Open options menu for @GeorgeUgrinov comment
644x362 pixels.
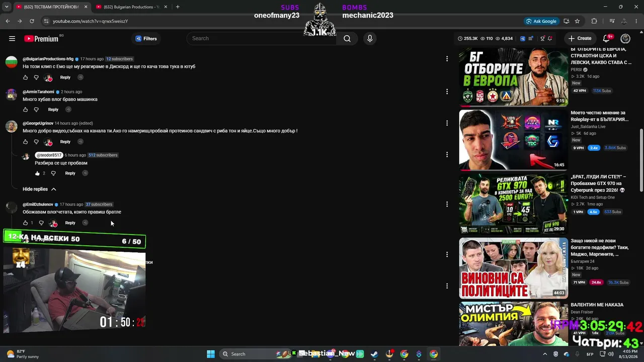[447, 123]
